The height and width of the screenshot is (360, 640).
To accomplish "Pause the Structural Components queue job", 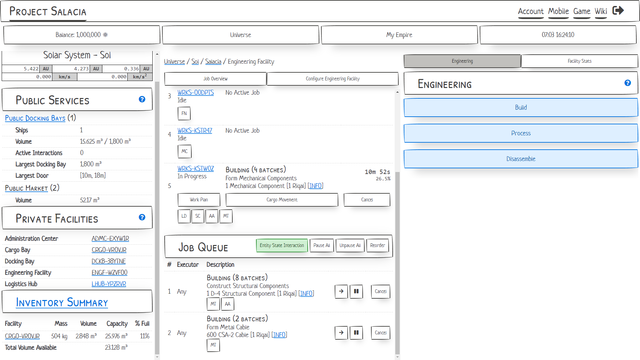I will 356,291.
